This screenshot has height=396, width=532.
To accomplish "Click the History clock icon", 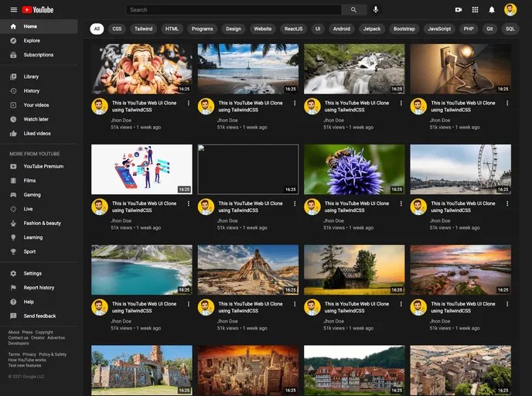I will click(13, 91).
